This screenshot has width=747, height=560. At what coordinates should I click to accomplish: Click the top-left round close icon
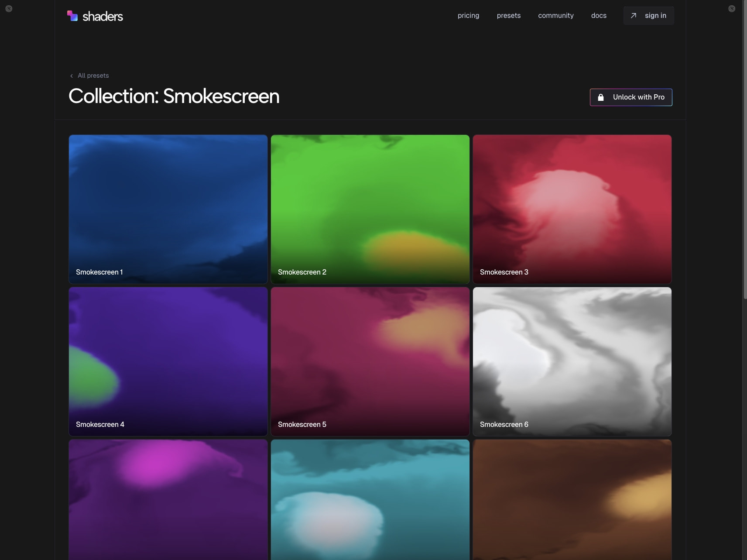pyautogui.click(x=9, y=8)
